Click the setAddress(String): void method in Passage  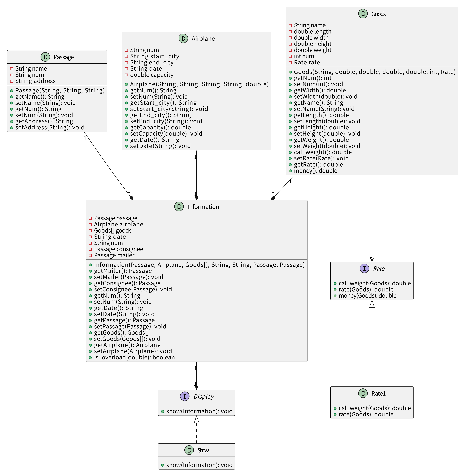(x=50, y=127)
